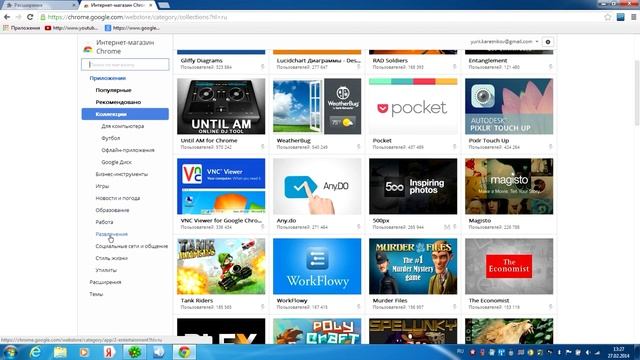Viewport: 640px width, 360px height.
Task: Launch Internet Explorer from taskbar
Action: click(x=36, y=352)
